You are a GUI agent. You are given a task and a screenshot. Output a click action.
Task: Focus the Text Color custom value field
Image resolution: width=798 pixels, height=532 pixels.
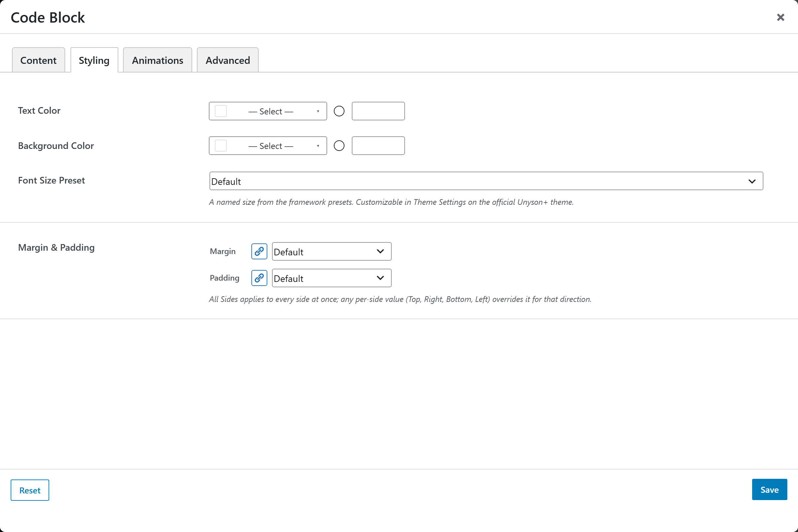[x=378, y=111]
